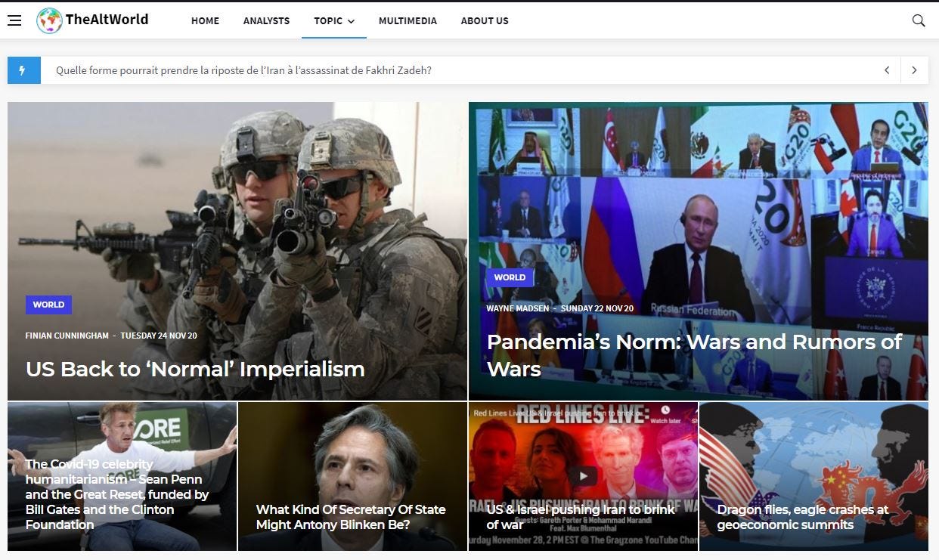Click the 'SUNDAY 22 NOV 20' date
Viewport: 939px width, 560px height.
coord(597,308)
